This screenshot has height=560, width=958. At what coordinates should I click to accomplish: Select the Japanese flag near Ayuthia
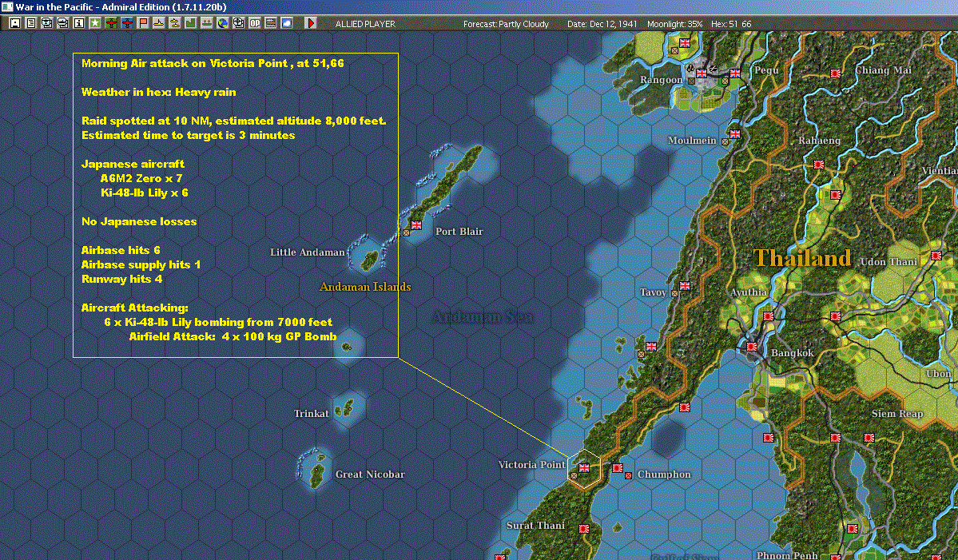pos(769,316)
